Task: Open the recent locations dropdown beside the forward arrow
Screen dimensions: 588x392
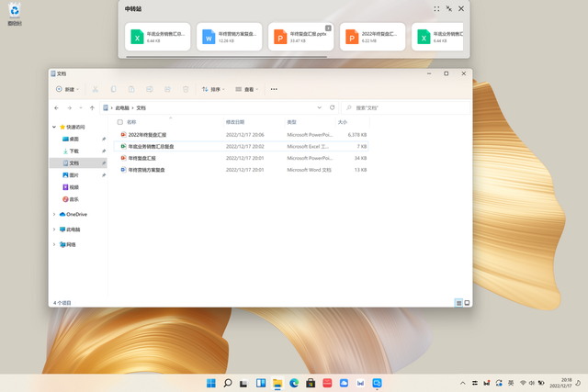Action: coord(81,108)
